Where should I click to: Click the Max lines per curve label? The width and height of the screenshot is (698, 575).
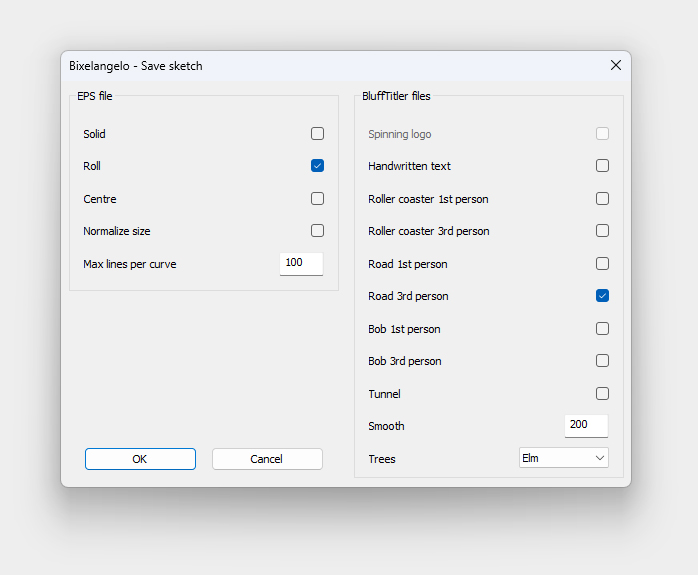click(x=130, y=264)
